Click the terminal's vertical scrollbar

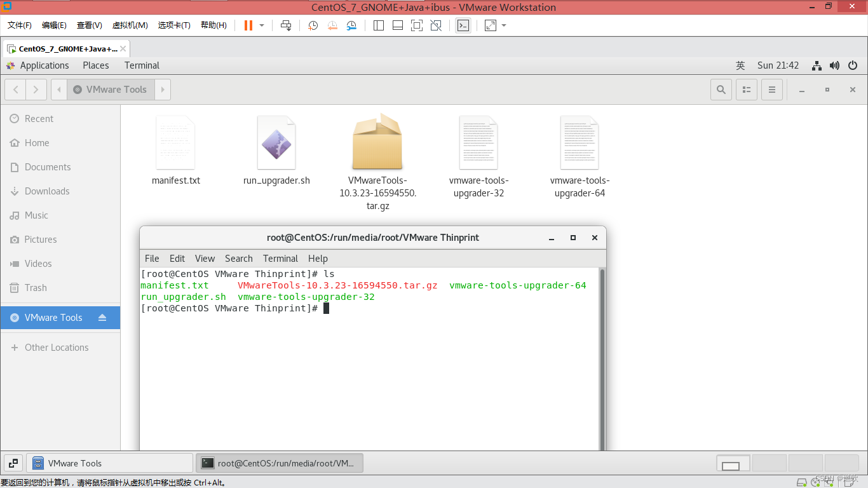[602, 359]
